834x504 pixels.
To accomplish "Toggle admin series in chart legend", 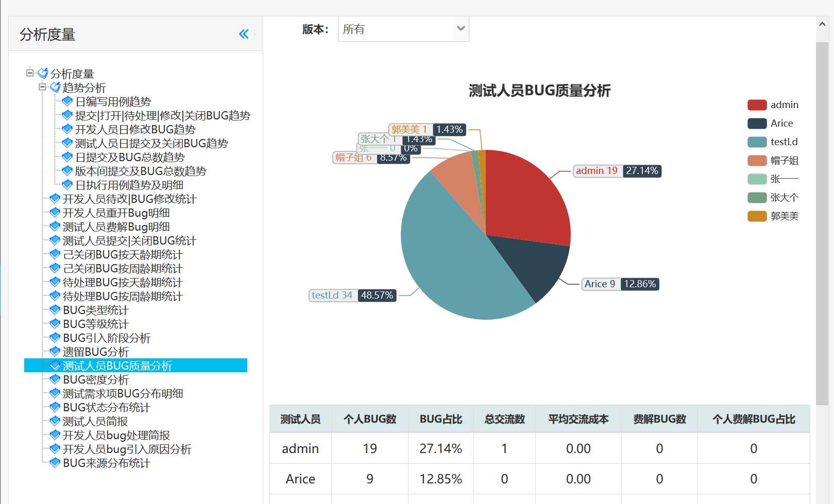I will click(773, 105).
